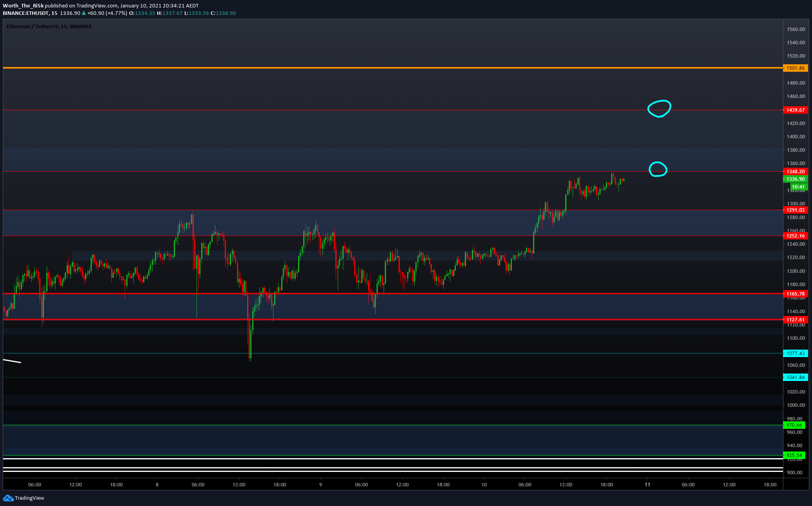The width and height of the screenshot is (812, 506).
Task: Select the red 1127.61 price label
Action: click(x=795, y=319)
